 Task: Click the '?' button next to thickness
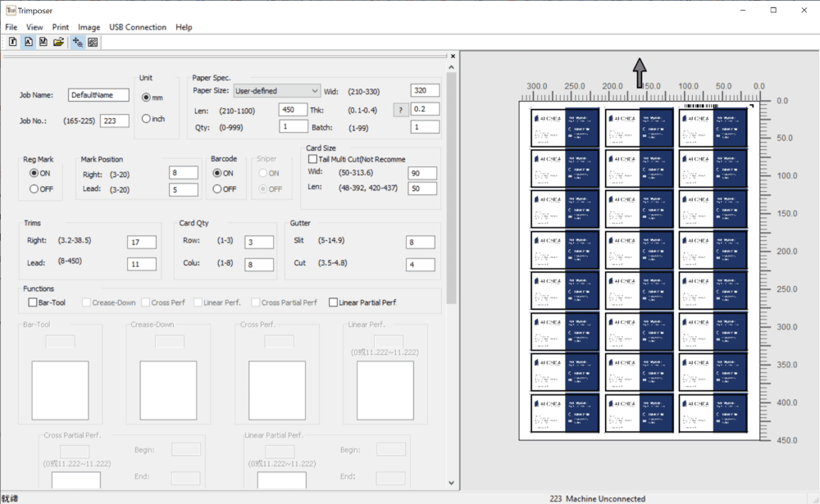(x=400, y=110)
